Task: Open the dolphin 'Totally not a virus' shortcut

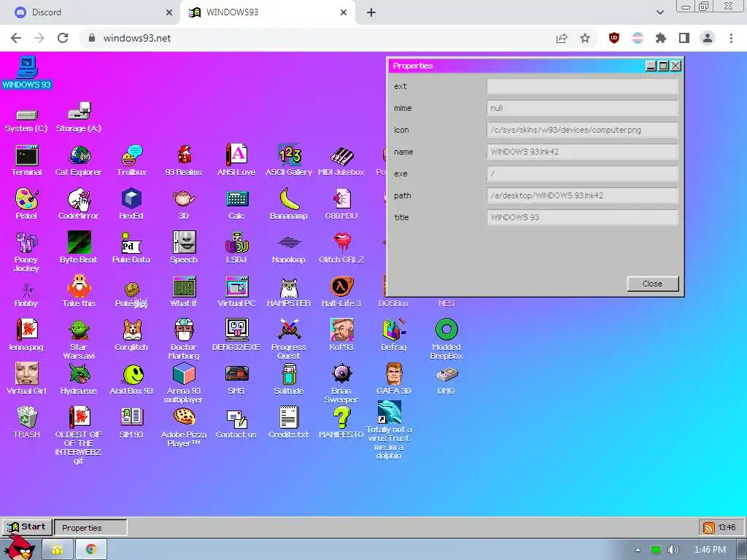Action: (390, 430)
